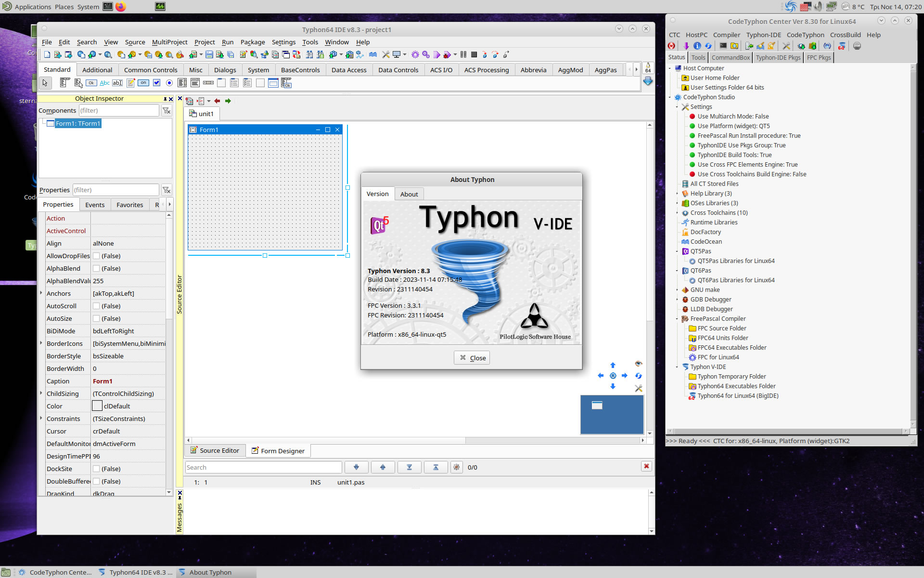Collapse the CodeTyphon Studio tree node

pyautogui.click(x=670, y=97)
